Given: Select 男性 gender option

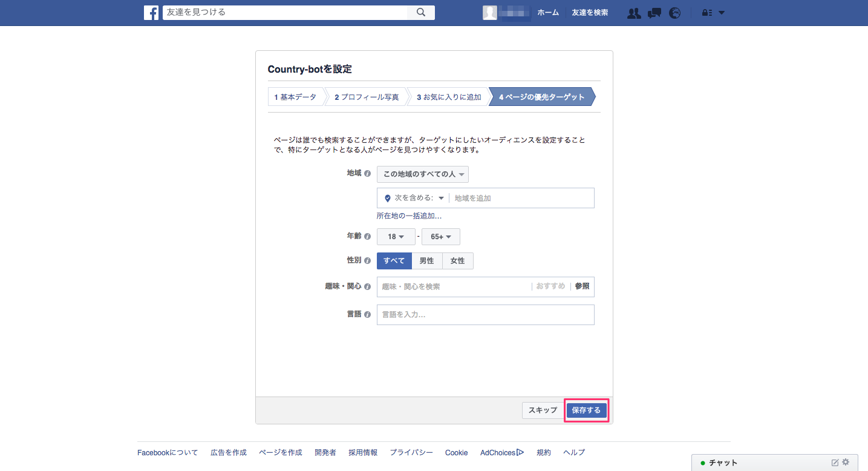Looking at the screenshot, I should (427, 261).
